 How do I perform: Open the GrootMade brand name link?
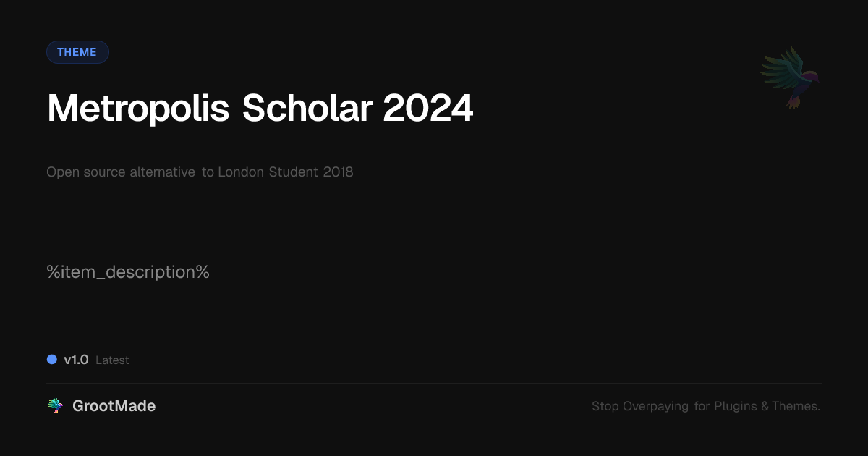tap(114, 406)
